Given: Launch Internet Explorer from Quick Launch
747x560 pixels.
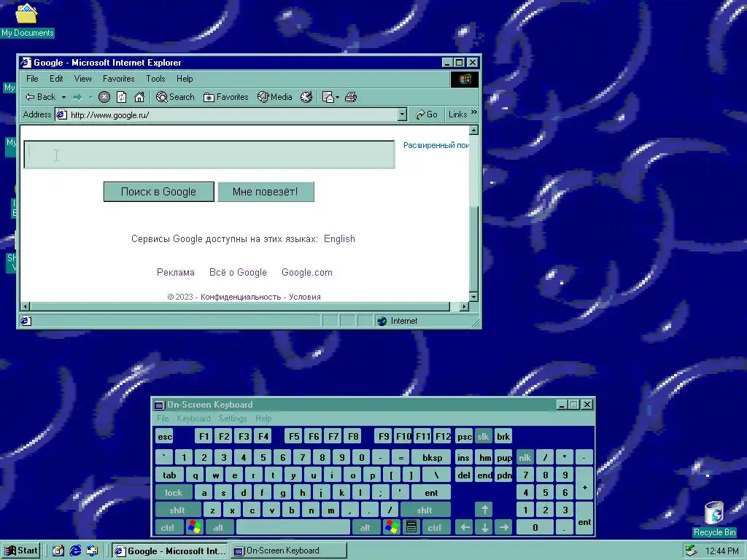Looking at the screenshot, I should tap(75, 551).
